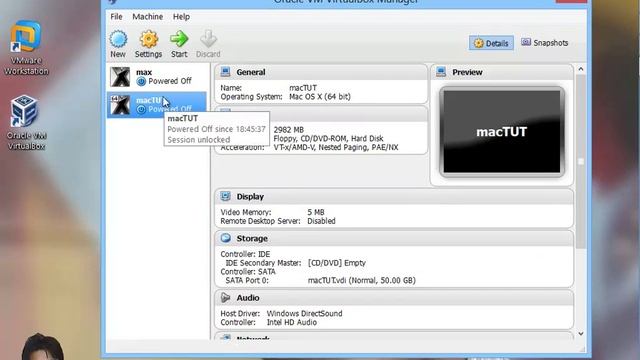Click the General section header
Screen dimensions: 640x360
tap(321, 72)
